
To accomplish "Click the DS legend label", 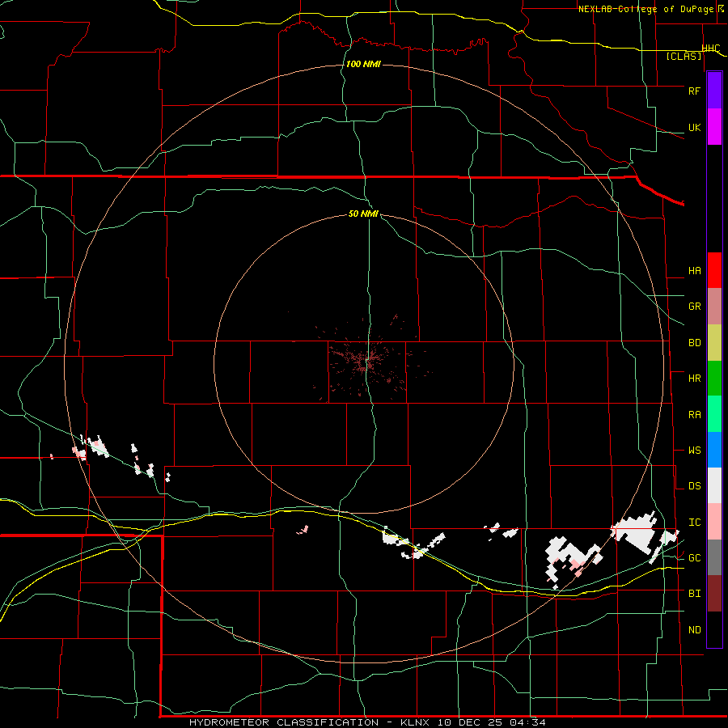I will tap(694, 486).
